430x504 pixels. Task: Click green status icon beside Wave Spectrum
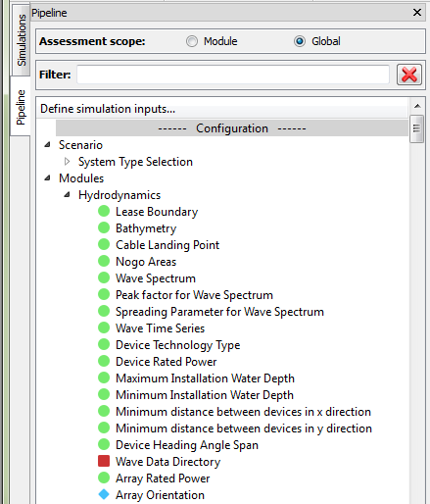click(x=104, y=277)
